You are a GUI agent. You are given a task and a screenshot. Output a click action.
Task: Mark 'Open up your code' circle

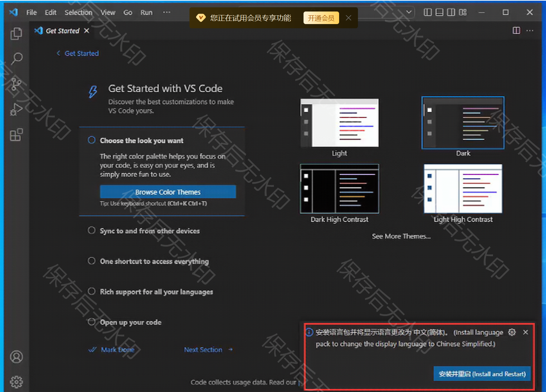pyautogui.click(x=91, y=322)
